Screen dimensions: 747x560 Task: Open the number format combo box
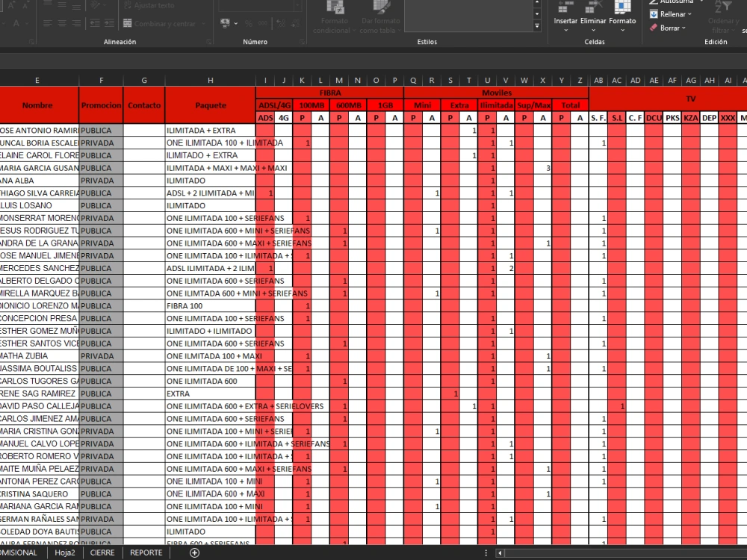(260, 5)
